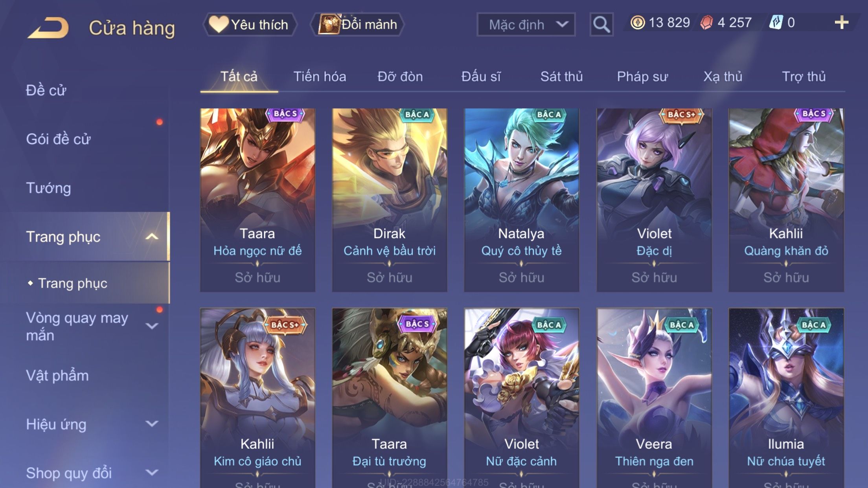Collapse the Trang phục sidebar section
The width and height of the screenshot is (868, 488).
click(x=152, y=237)
